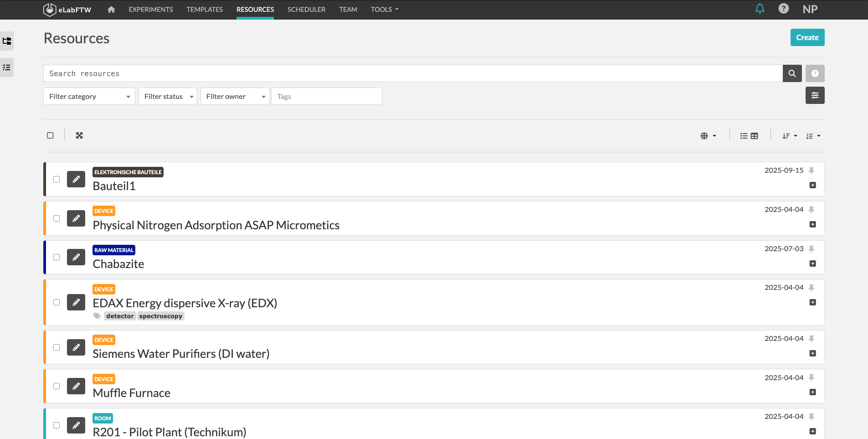Select the list view layout icon

point(743,135)
